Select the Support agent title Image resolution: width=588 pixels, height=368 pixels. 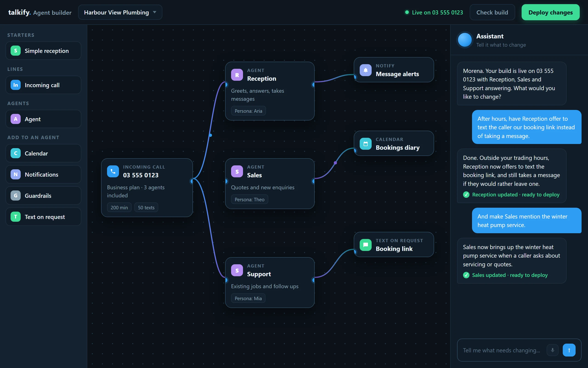(x=259, y=274)
